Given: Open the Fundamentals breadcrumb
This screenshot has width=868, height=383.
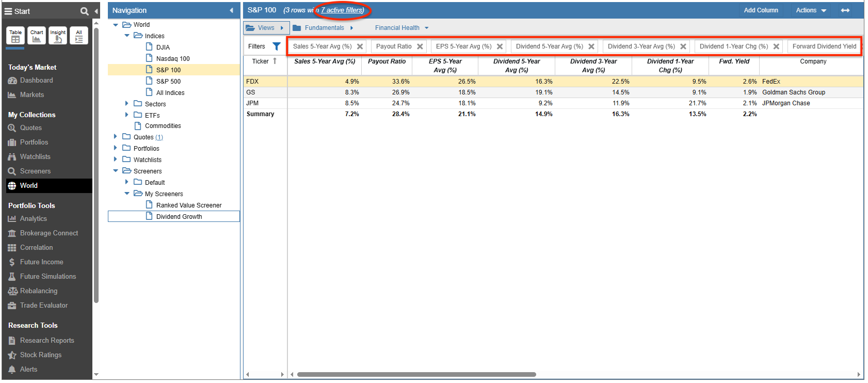Looking at the screenshot, I should pos(323,28).
